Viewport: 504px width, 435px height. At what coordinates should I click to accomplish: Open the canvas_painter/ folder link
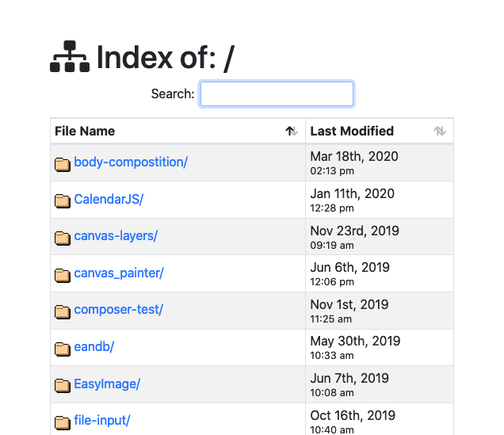[119, 273]
